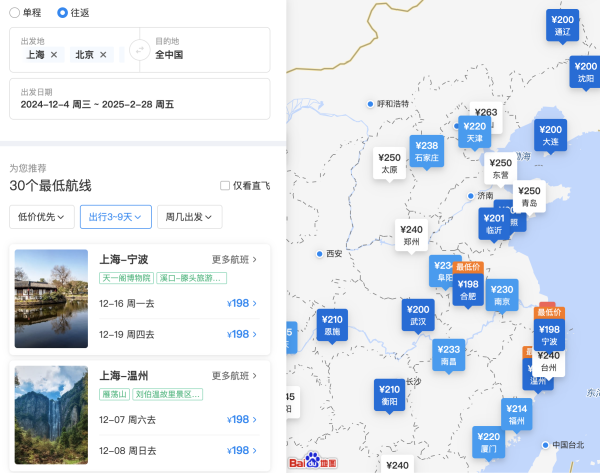Select the ¥220 天津 map marker
Screen dimensions: 600x473
coord(474,132)
